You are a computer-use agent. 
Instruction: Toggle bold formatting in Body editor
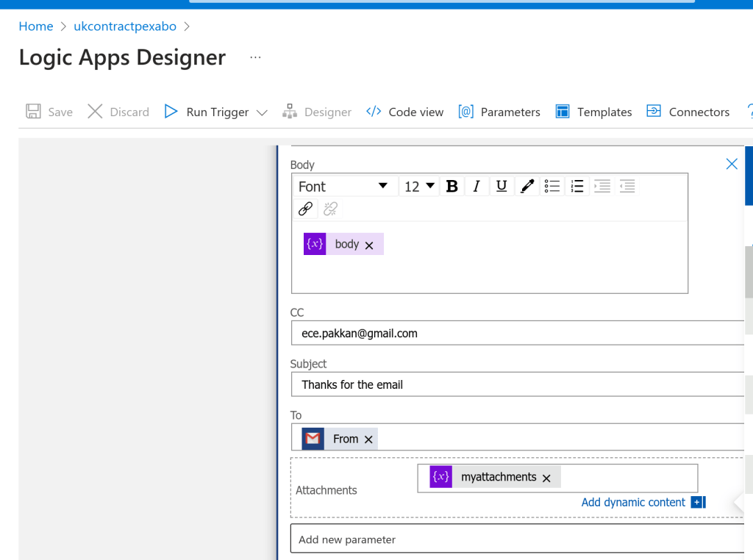pyautogui.click(x=452, y=186)
